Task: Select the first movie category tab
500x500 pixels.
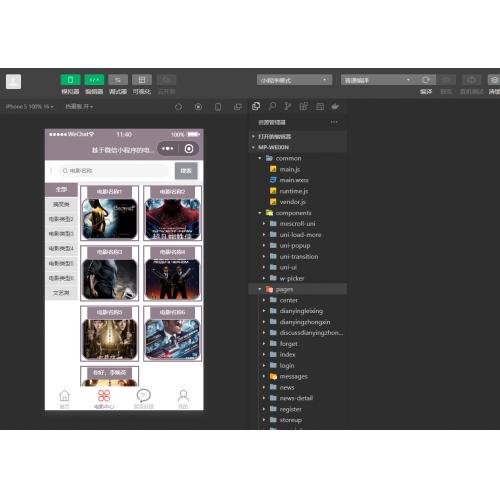Action: [x=62, y=190]
